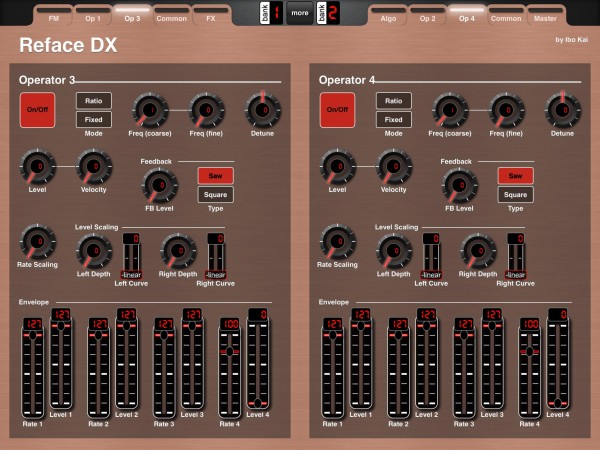Switch to the Op 2 tab
600x450 pixels.
427,16
